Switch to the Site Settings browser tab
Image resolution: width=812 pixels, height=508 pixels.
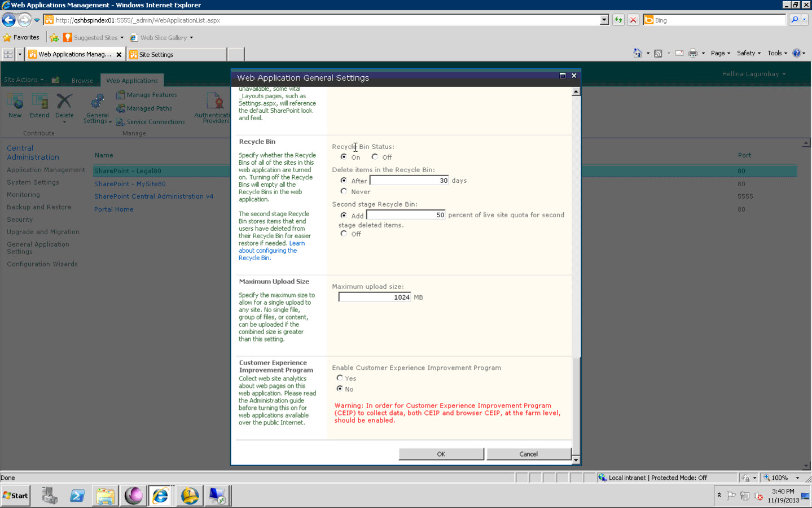tap(177, 55)
